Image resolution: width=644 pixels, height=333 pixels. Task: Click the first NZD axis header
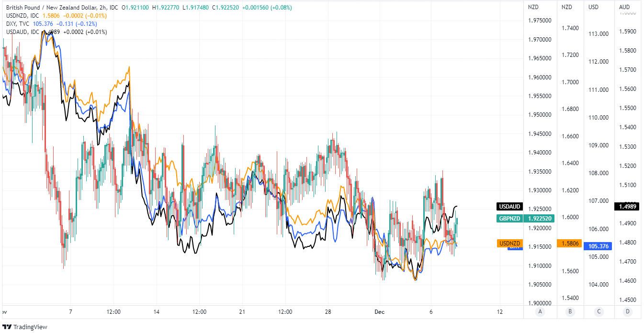(533, 7)
